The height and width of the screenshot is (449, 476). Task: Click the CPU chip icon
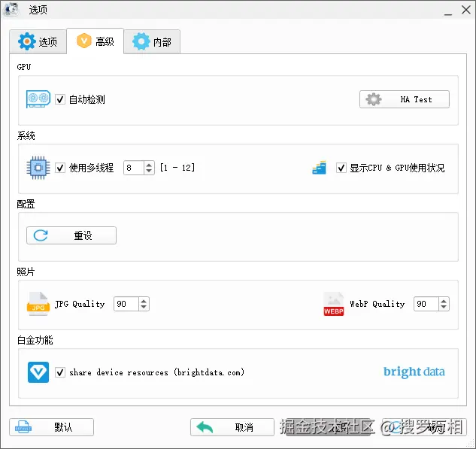[38, 168]
